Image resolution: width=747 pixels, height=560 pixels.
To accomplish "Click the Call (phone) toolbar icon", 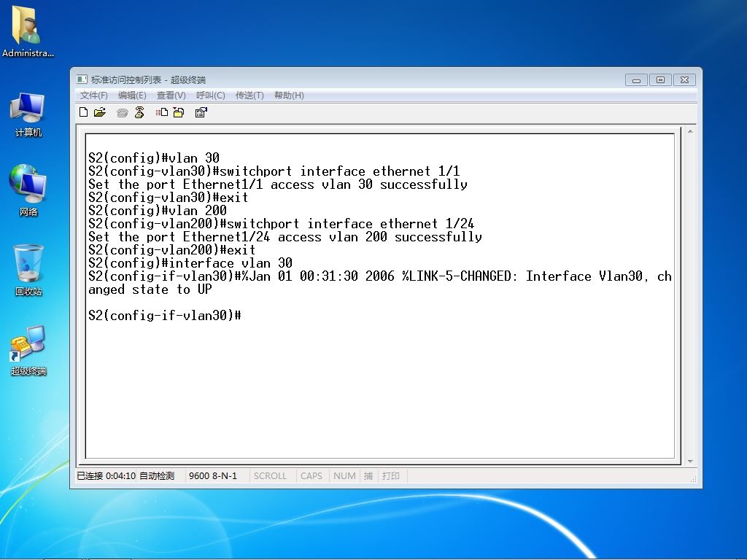I will pos(123,113).
